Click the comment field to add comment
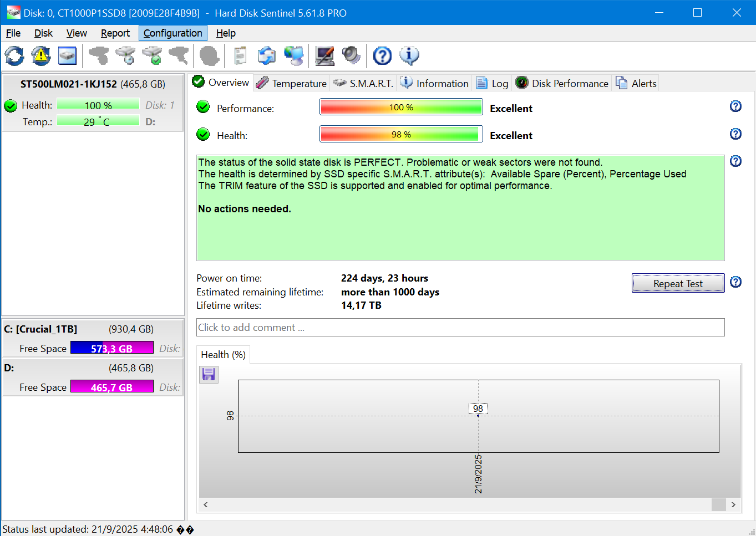The height and width of the screenshot is (536, 756). pyautogui.click(x=460, y=328)
